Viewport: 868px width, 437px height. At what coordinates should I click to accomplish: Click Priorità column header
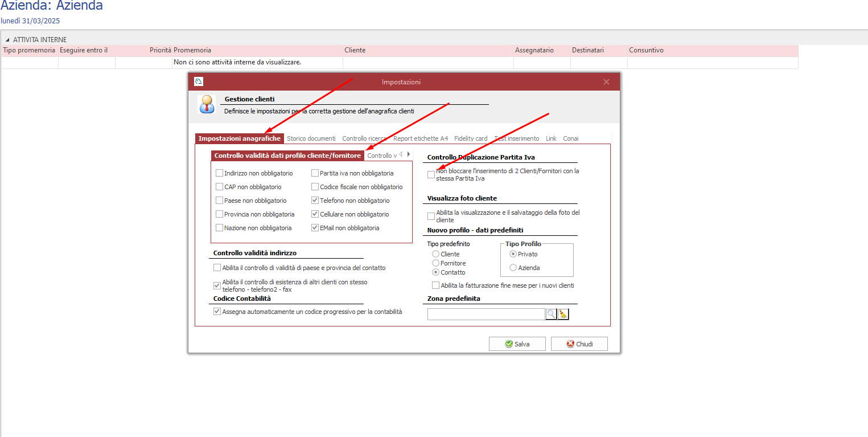144,50
